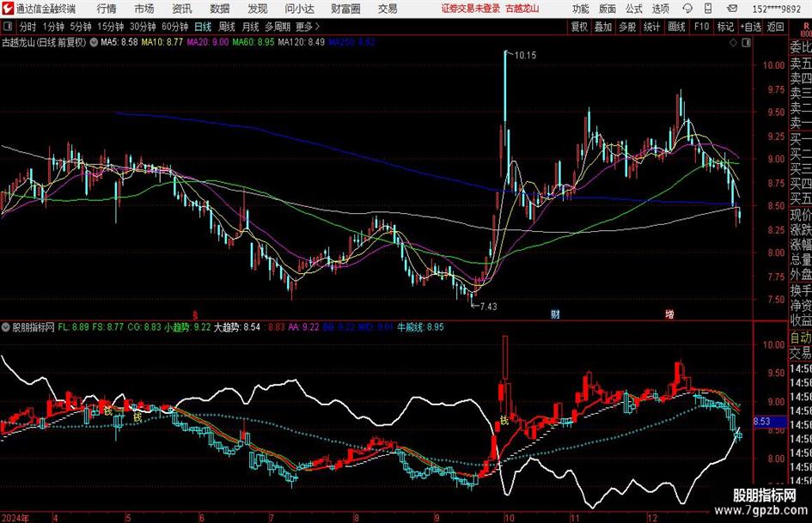This screenshot has width=812, height=523.
Task: Open the 数据 menu
Action: tap(220, 9)
